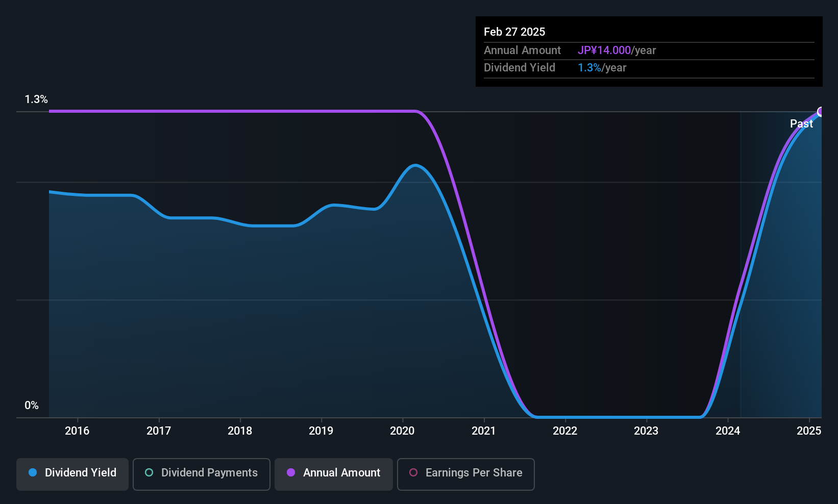Enable the Dividend Payments series
The image size is (838, 504).
pyautogui.click(x=201, y=474)
